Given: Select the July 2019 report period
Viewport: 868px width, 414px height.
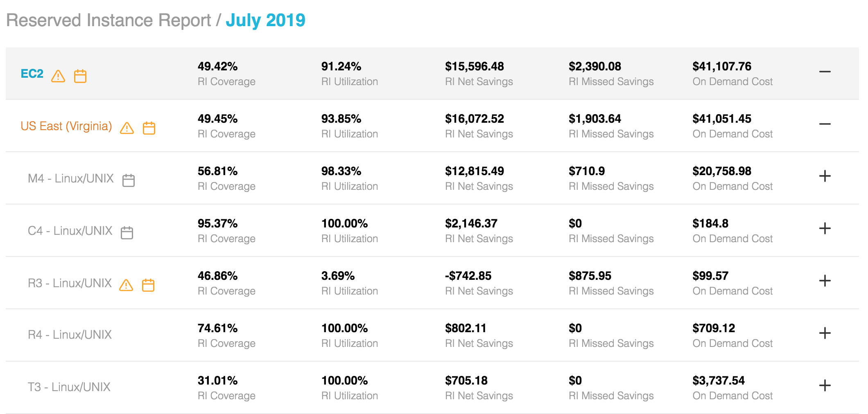Looking at the screenshot, I should click(x=265, y=20).
